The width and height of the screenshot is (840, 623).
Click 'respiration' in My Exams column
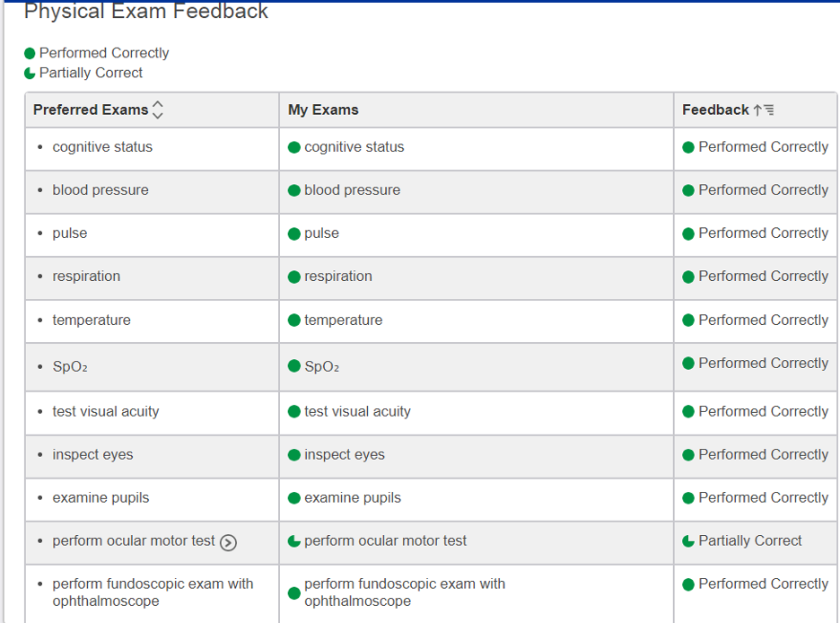pos(338,276)
